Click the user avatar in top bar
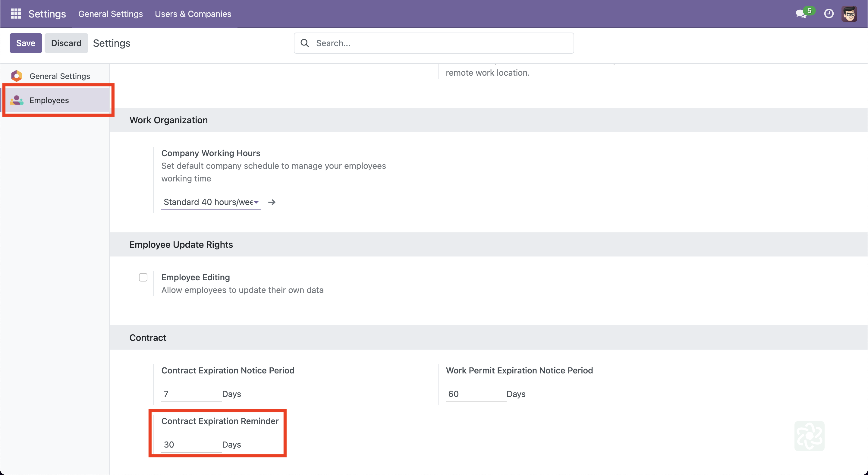The image size is (868, 475). (849, 14)
